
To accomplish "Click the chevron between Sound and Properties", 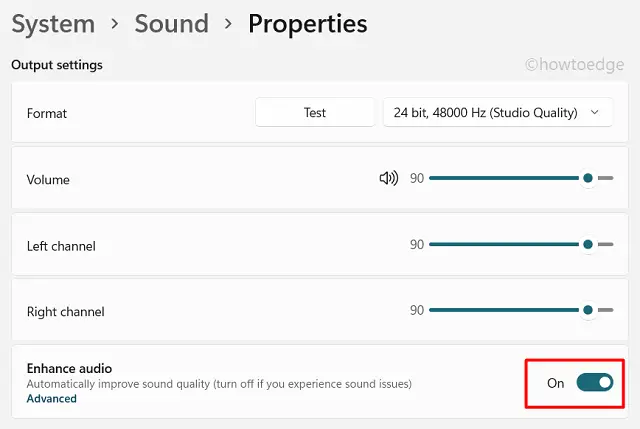I will 230,24.
